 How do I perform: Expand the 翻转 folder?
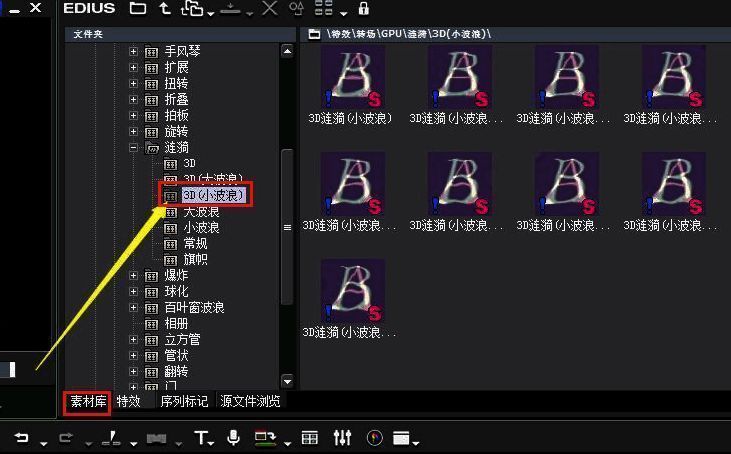pyautogui.click(x=133, y=371)
